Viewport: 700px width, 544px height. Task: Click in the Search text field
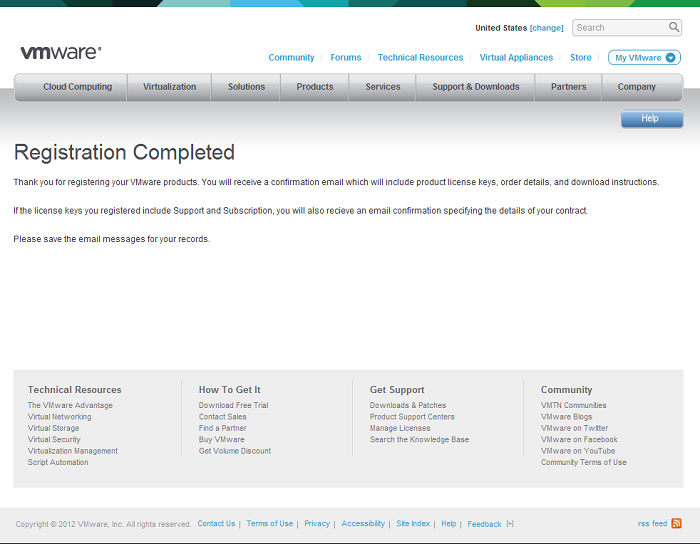click(619, 28)
